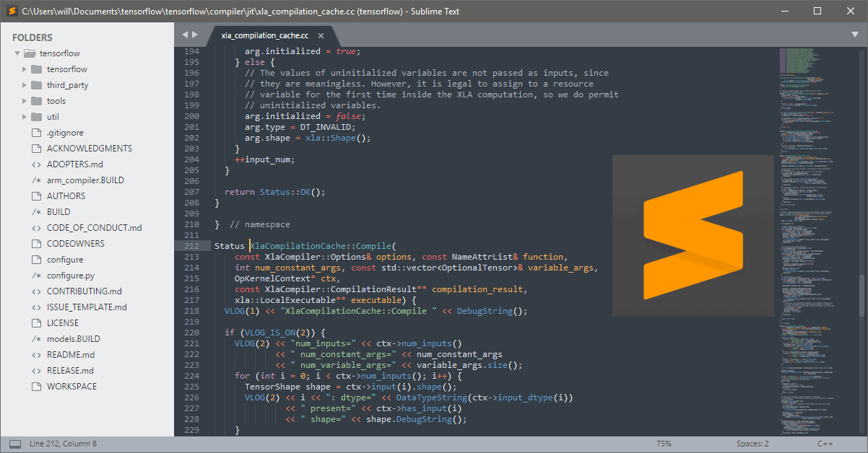Click the previous tab left arrow

pos(185,35)
